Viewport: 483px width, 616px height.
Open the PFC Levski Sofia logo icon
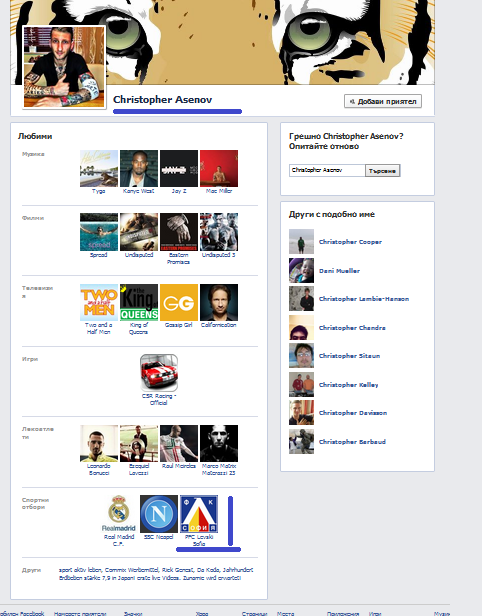[x=199, y=513]
